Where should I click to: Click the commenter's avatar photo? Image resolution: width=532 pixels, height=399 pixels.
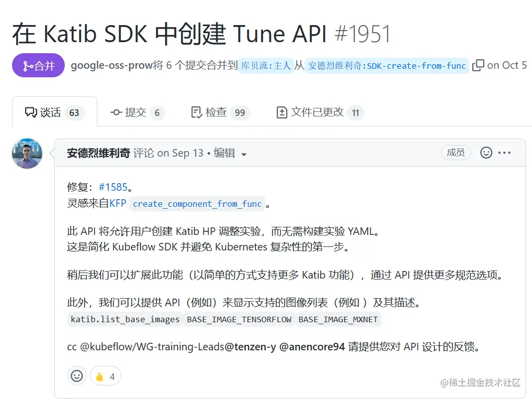click(x=27, y=154)
